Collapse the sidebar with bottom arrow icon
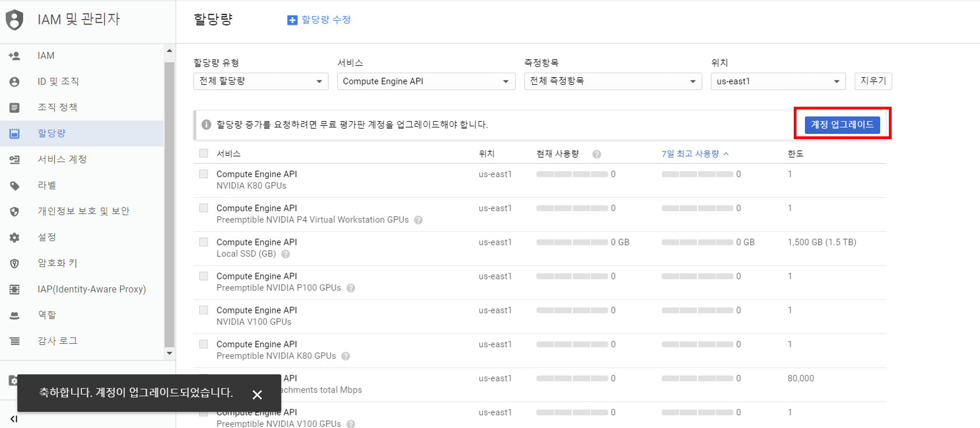 [x=14, y=419]
